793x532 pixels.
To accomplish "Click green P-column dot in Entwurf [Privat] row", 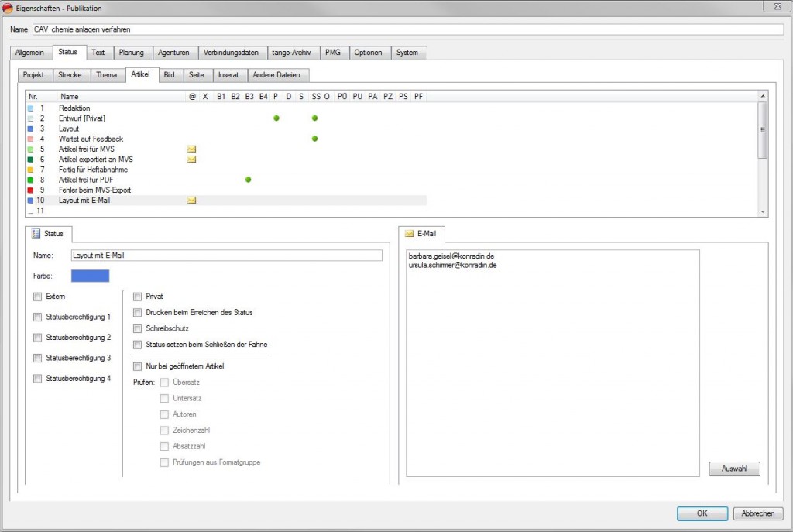I will [x=276, y=118].
